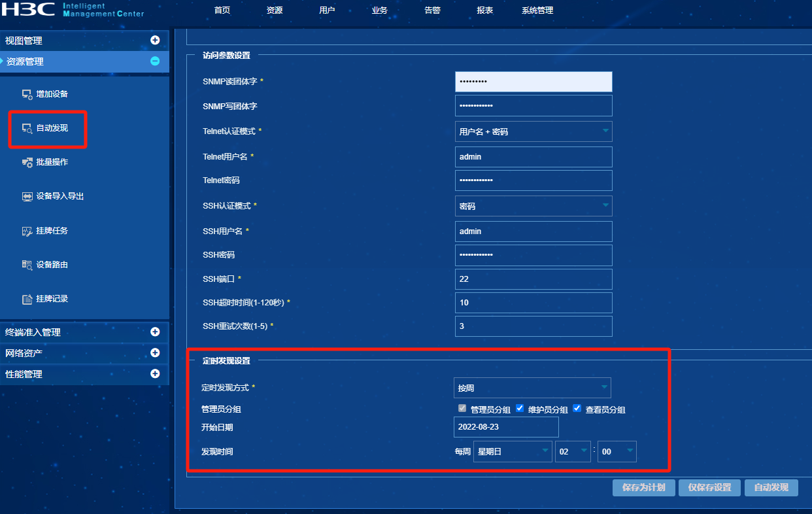This screenshot has height=514, width=812.
Task: Expand 终端准入管理 with plus icon
Action: click(x=155, y=332)
